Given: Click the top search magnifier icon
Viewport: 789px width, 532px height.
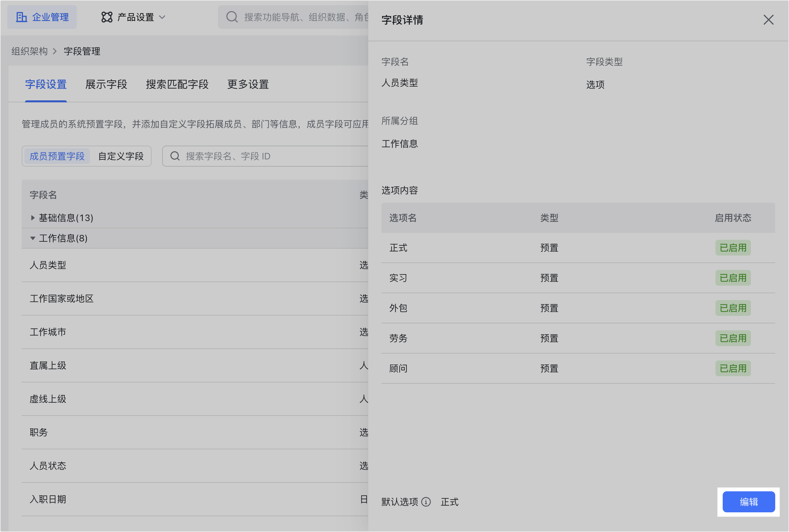Looking at the screenshot, I should [x=232, y=17].
